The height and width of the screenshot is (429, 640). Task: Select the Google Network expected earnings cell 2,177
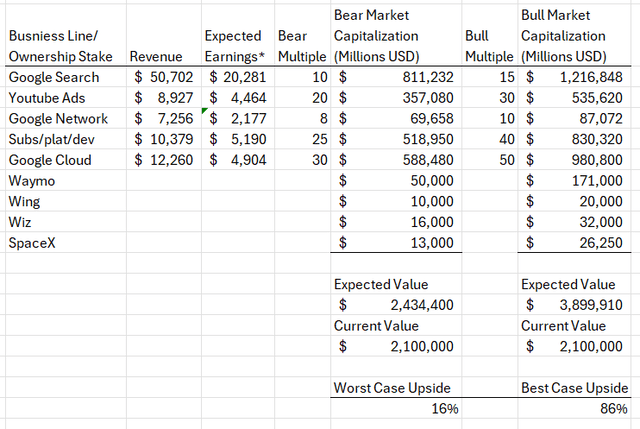coord(238,118)
